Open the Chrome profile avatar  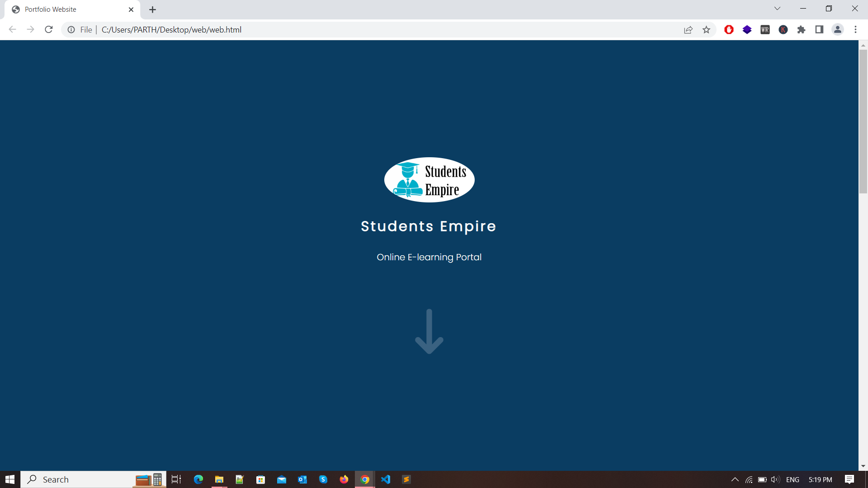pyautogui.click(x=837, y=30)
